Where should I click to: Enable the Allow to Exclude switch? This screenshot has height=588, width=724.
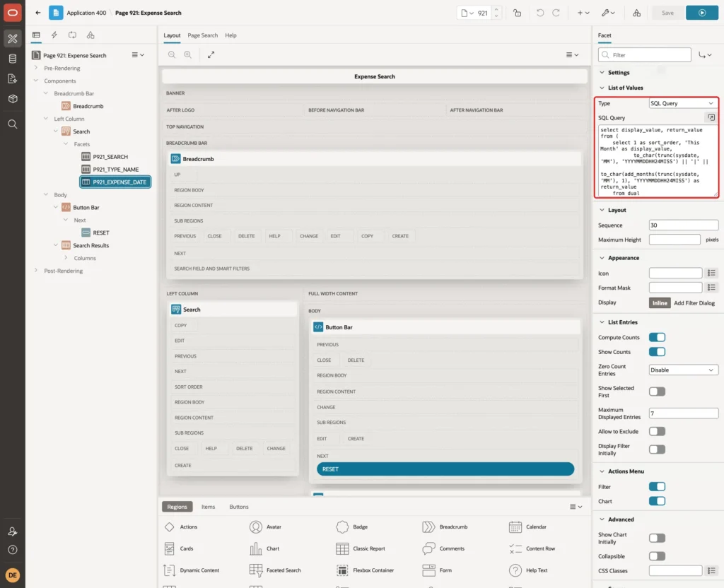(657, 432)
